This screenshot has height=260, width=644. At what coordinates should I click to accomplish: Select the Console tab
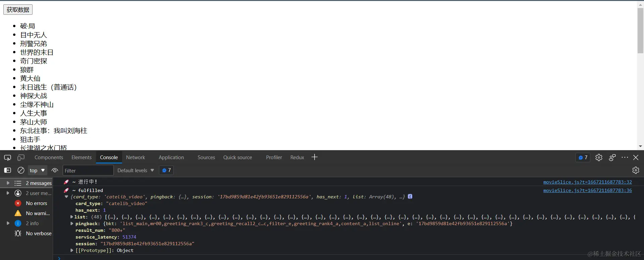click(x=109, y=157)
